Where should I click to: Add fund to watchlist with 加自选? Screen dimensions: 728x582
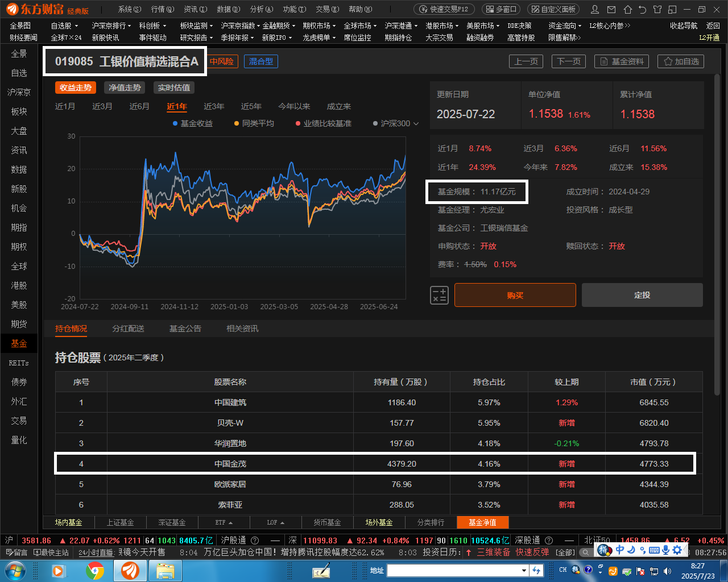tap(681, 61)
